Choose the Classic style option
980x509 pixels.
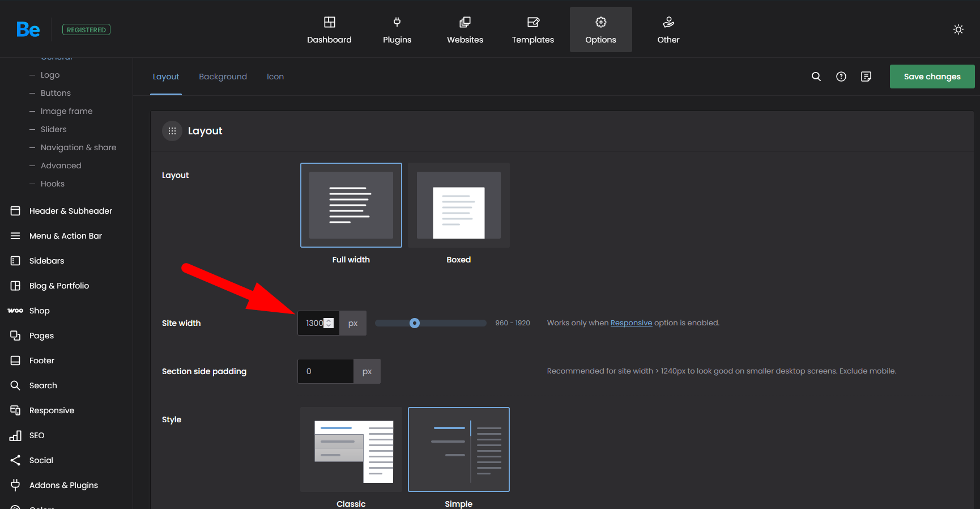point(351,449)
